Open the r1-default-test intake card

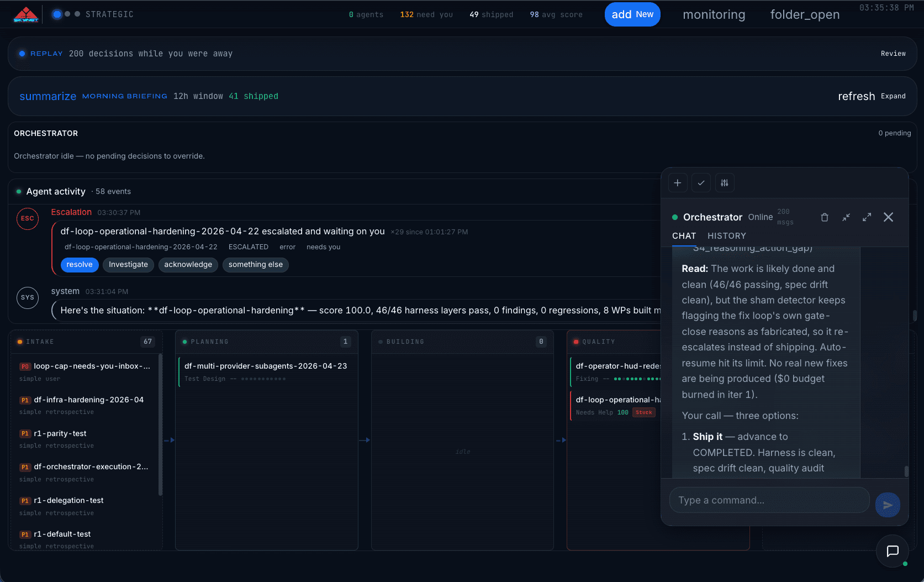86,540
